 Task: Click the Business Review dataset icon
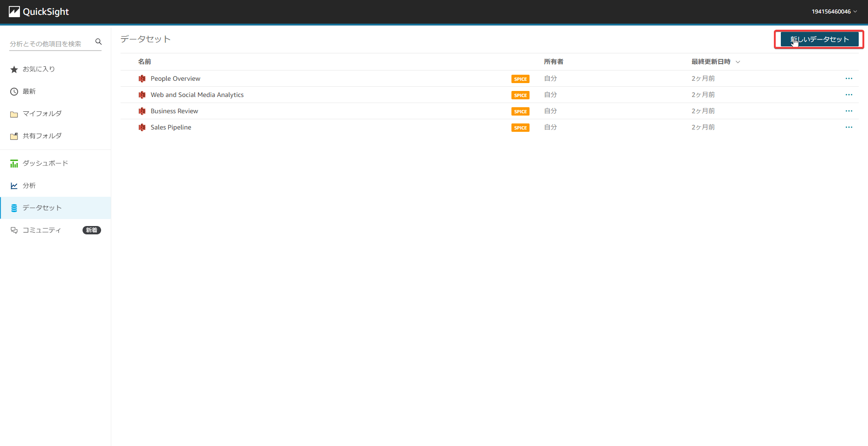click(142, 111)
